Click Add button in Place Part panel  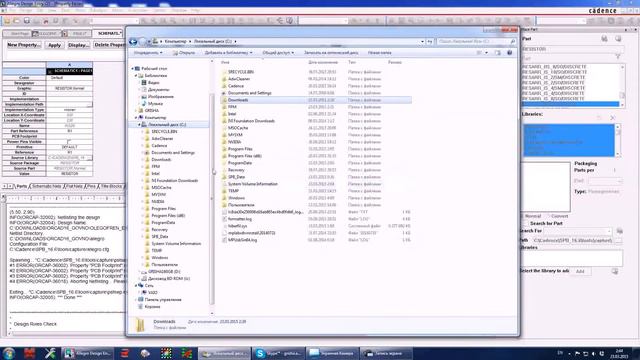pos(580,271)
